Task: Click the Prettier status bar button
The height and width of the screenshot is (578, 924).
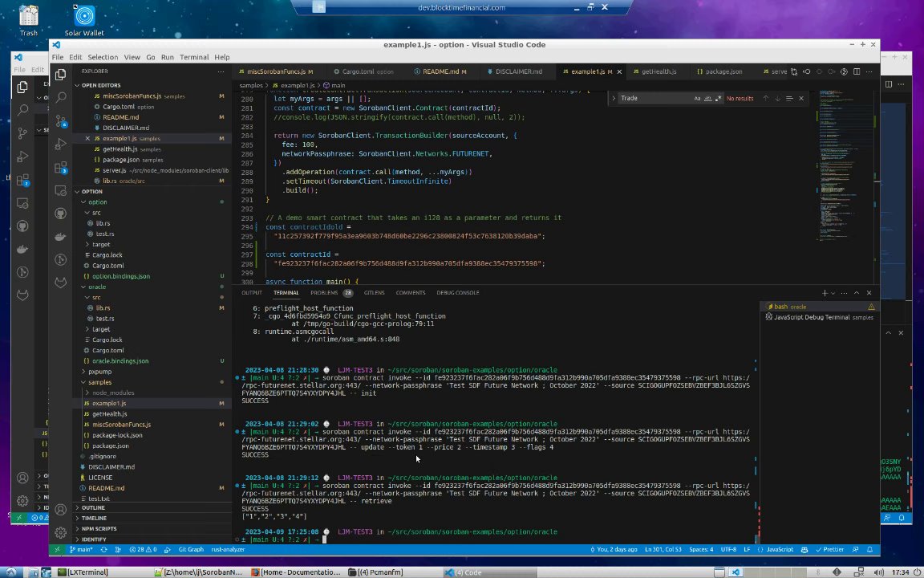Action: 830,550
